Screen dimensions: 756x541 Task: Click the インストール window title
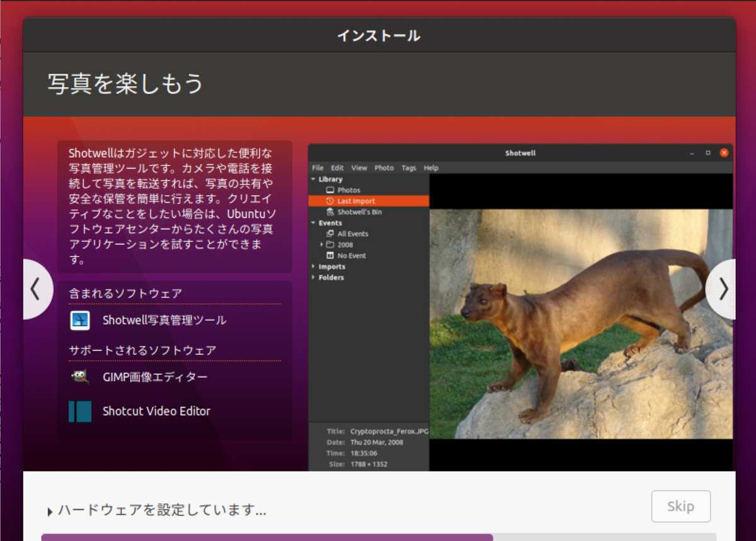pyautogui.click(x=379, y=35)
